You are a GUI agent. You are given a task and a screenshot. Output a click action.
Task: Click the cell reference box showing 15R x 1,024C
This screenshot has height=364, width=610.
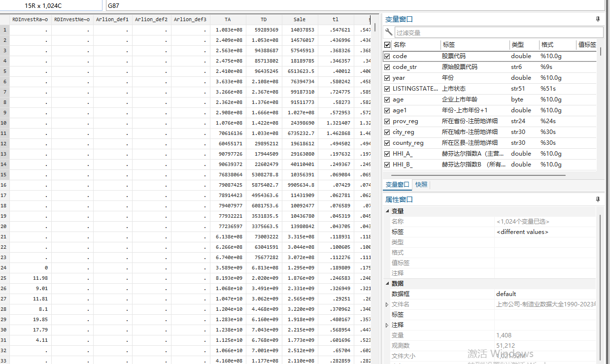pos(52,6)
